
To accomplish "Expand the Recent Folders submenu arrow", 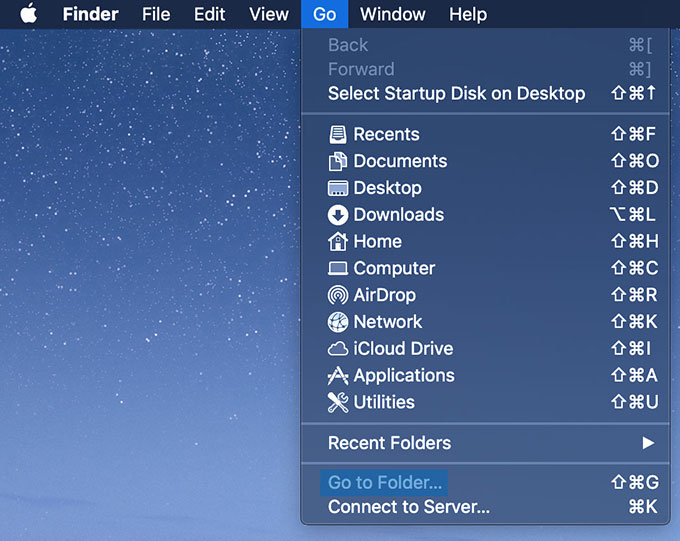I will click(648, 443).
